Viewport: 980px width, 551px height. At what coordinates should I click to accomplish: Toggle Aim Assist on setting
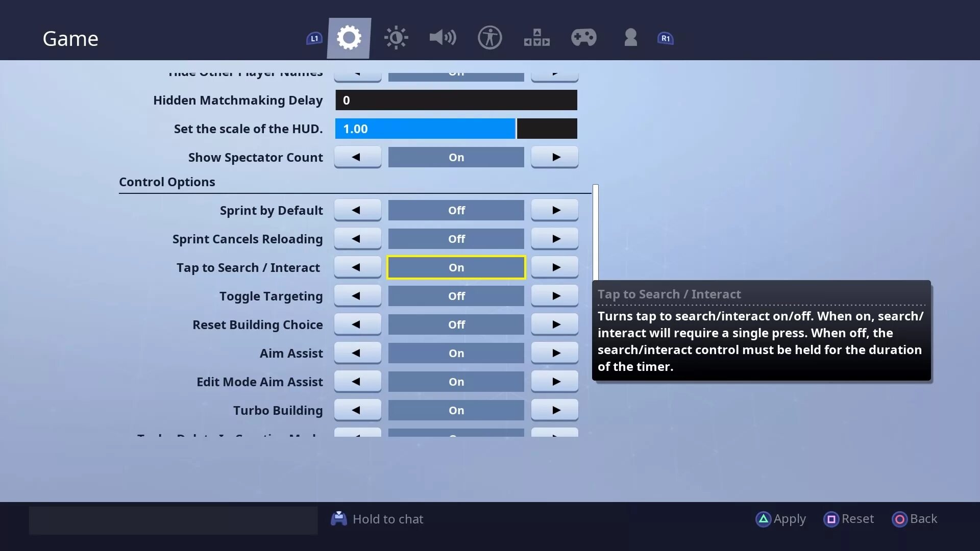tap(456, 353)
